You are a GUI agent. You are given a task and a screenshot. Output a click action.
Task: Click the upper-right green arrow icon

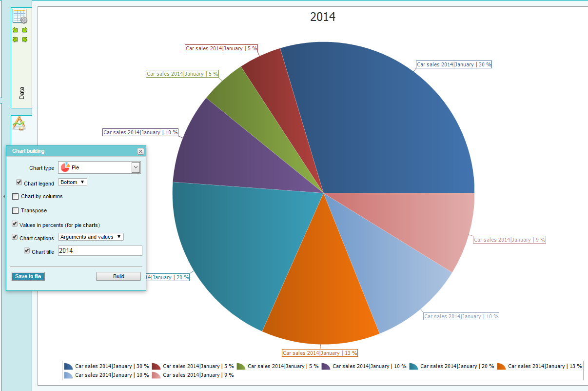[x=24, y=30]
